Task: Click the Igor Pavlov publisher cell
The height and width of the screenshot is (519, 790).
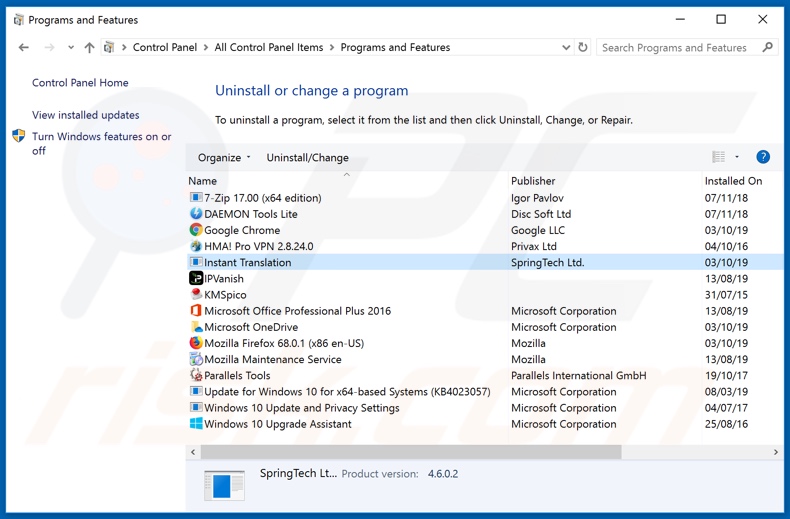Action: point(537,198)
